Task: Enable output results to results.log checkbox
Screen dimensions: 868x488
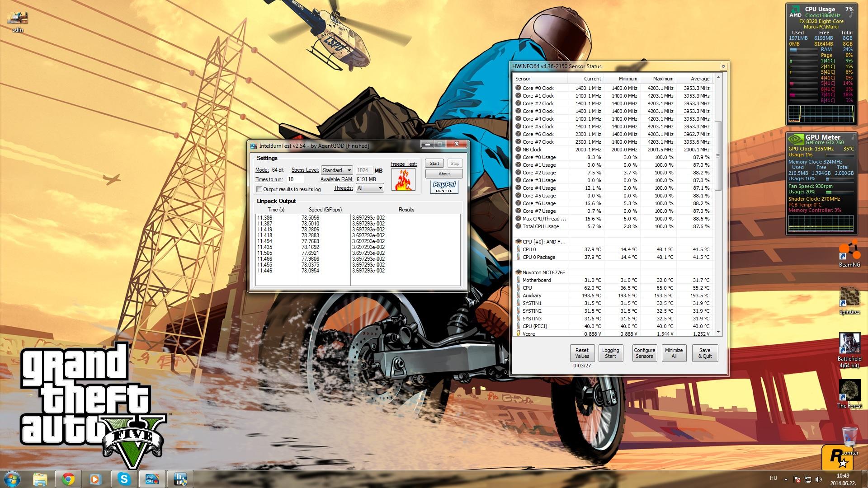Action: point(259,189)
